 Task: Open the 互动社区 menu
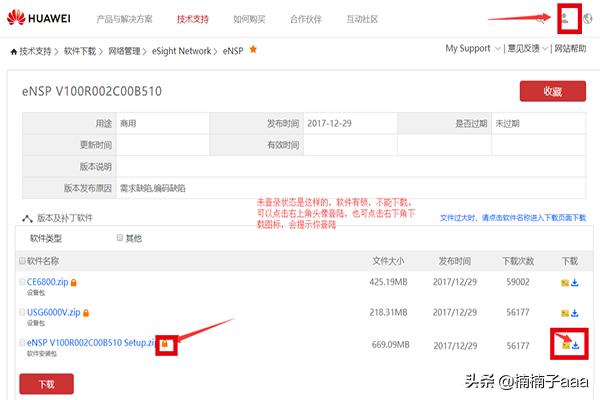pos(362,19)
